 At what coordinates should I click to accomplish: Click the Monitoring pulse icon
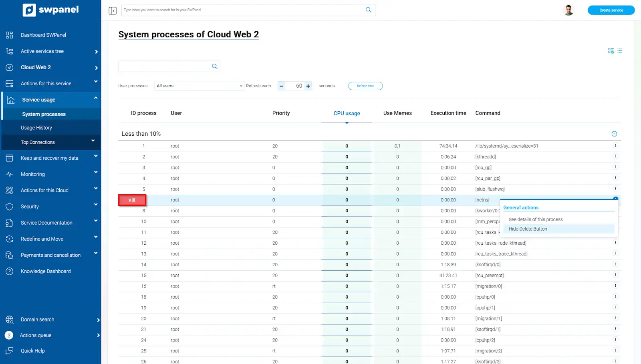point(10,174)
